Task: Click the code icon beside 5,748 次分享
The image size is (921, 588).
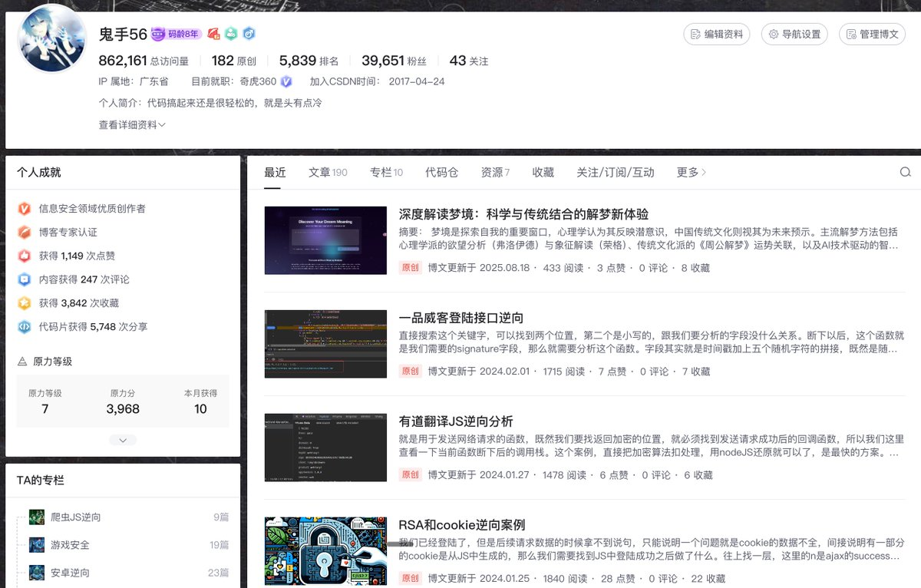Action: point(25,326)
